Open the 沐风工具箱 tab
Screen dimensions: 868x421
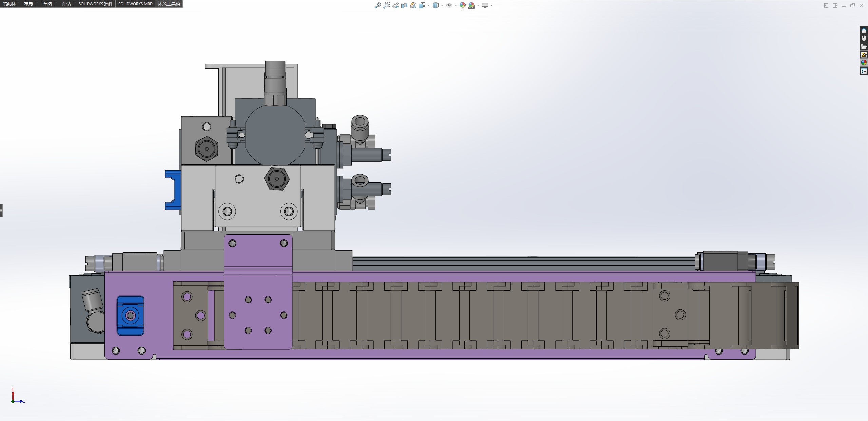(x=169, y=4)
